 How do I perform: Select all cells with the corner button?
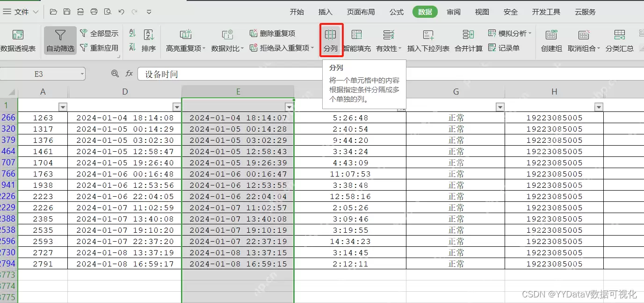[x=9, y=92]
